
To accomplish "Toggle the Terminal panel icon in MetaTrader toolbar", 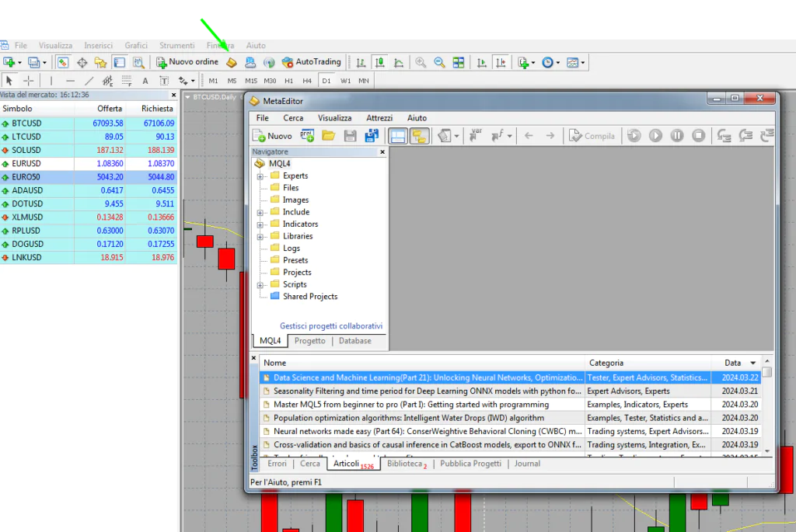I will 119,62.
